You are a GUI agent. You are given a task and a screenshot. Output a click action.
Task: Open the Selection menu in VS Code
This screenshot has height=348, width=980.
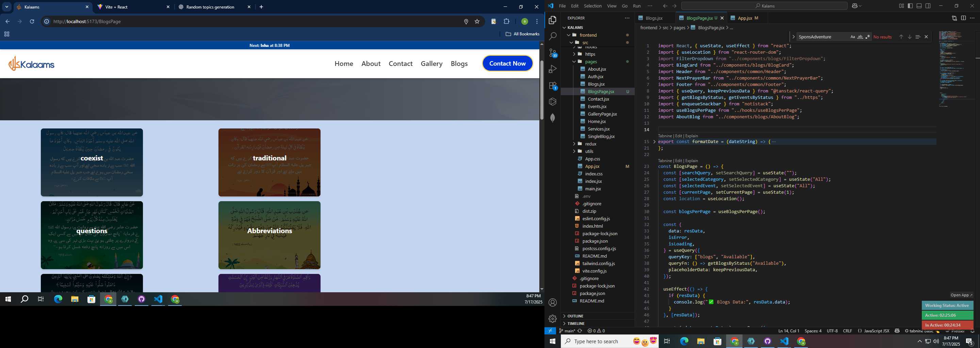coord(593,6)
